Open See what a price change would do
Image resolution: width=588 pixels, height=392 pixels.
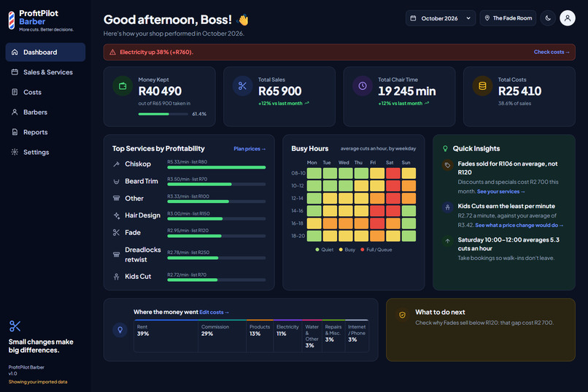tap(519, 226)
